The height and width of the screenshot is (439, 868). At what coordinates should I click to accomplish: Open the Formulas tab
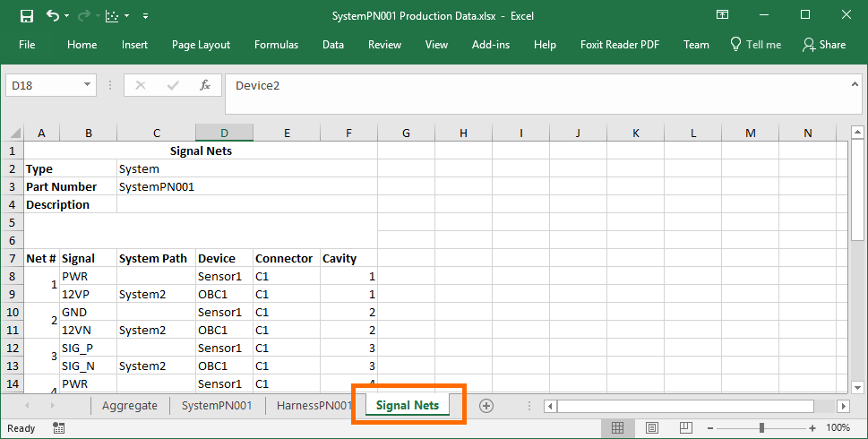click(276, 45)
